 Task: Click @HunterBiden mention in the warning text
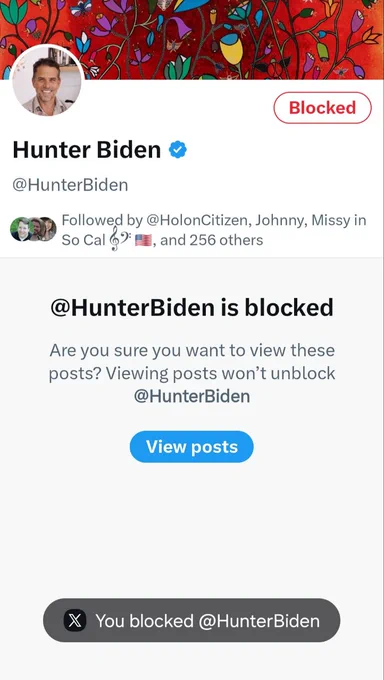(x=192, y=396)
